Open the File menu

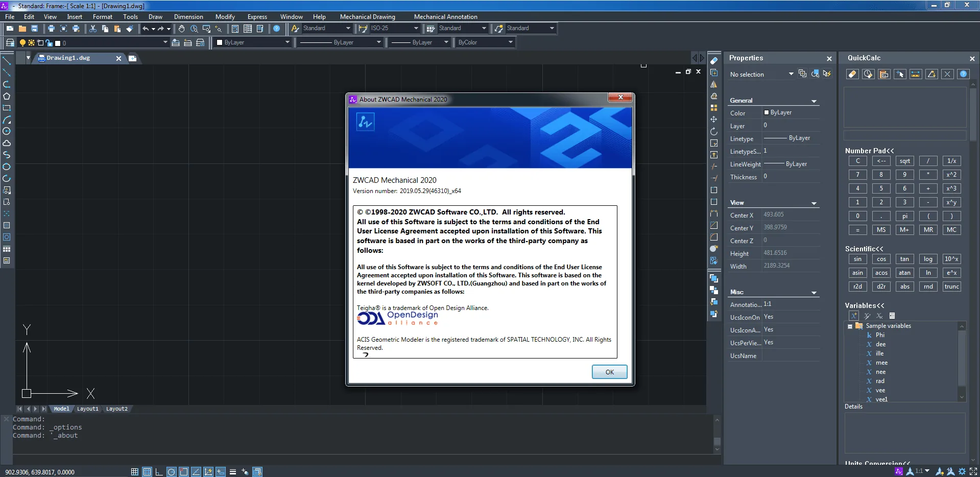10,17
